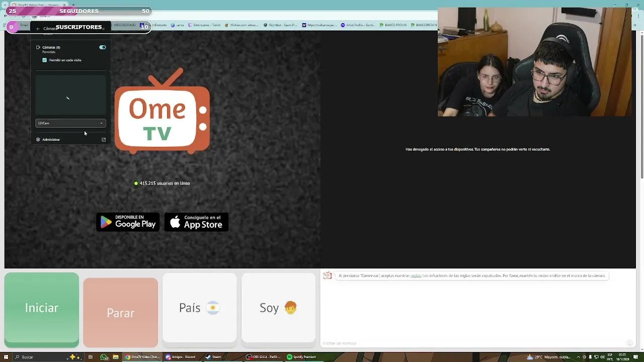Open the 1fichier.com bookmark
Viewport: 644px width, 362px height.
[241, 25]
